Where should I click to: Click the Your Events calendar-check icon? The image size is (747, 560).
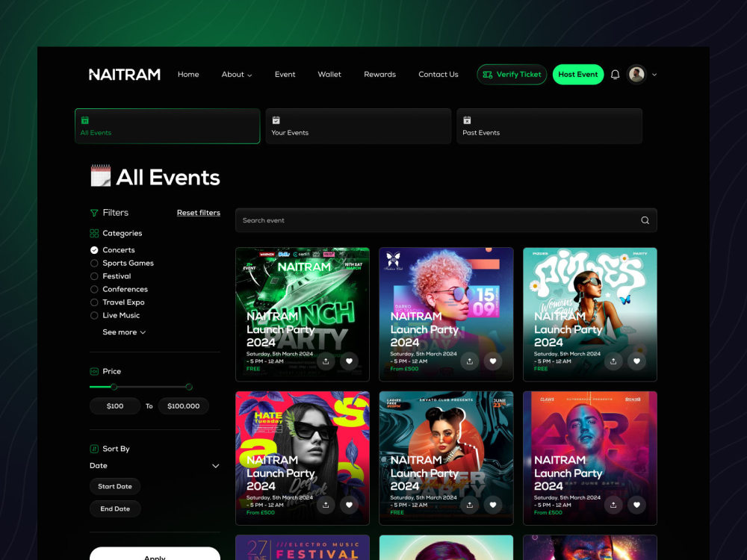[x=276, y=120]
